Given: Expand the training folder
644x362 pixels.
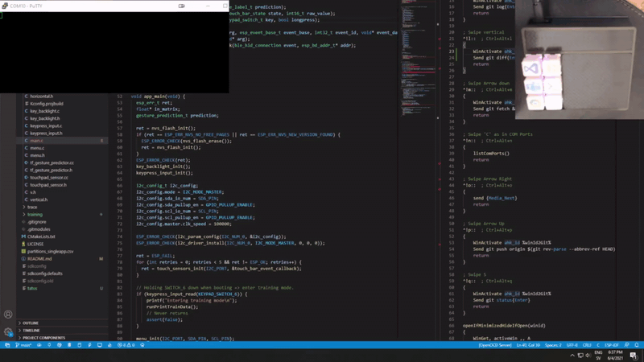Looking at the screenshot, I should pyautogui.click(x=35, y=215).
